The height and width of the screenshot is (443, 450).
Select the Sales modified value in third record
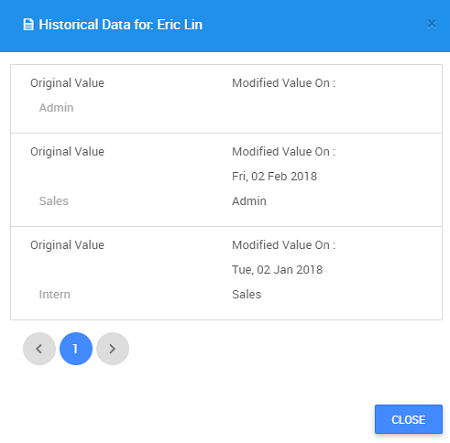247,294
